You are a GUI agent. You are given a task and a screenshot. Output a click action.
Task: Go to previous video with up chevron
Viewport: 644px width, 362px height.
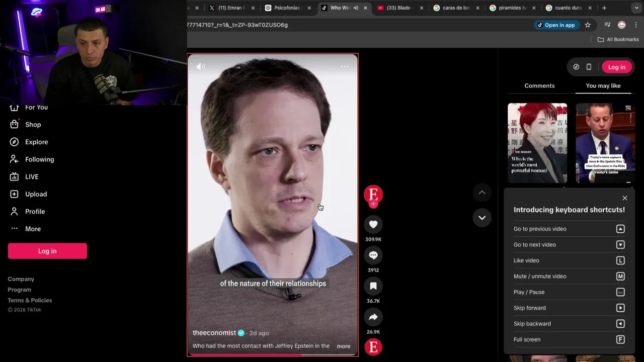tap(482, 192)
